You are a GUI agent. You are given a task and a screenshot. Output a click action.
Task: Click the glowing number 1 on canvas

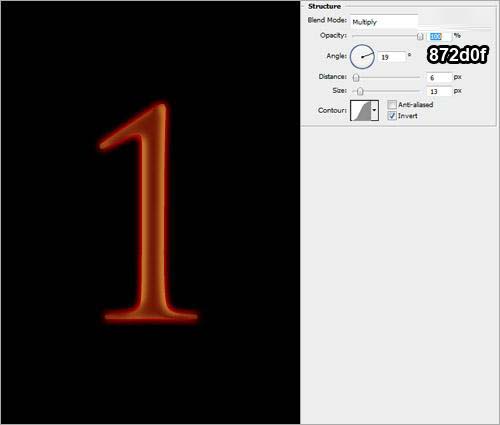[153, 213]
